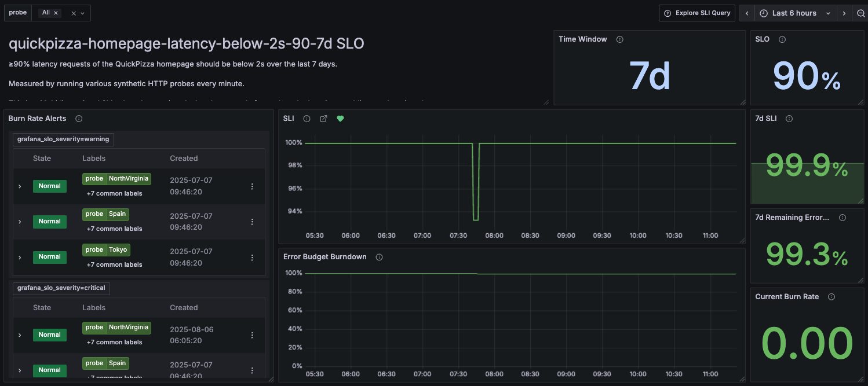Open menu for warning NorthVirginia alert row

(252, 186)
